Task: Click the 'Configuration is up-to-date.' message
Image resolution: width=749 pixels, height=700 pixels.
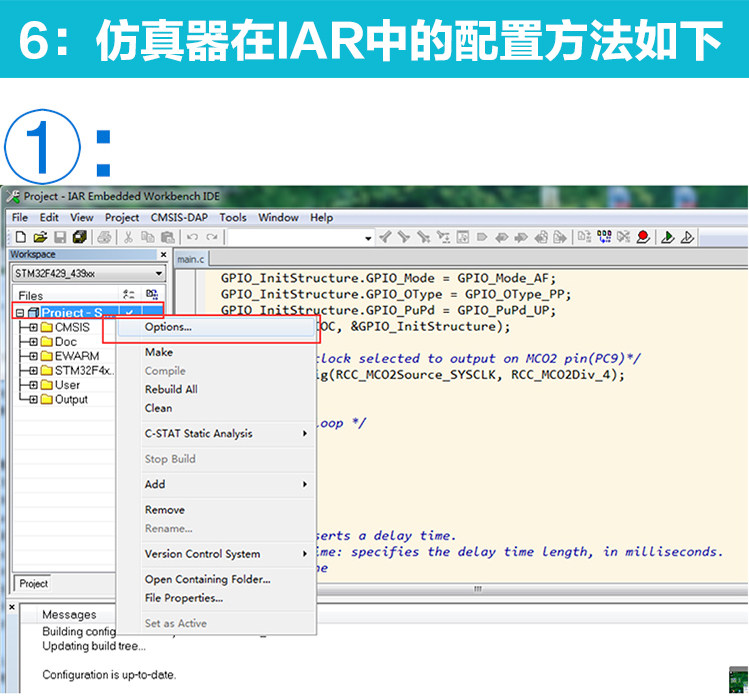Action: point(109,675)
